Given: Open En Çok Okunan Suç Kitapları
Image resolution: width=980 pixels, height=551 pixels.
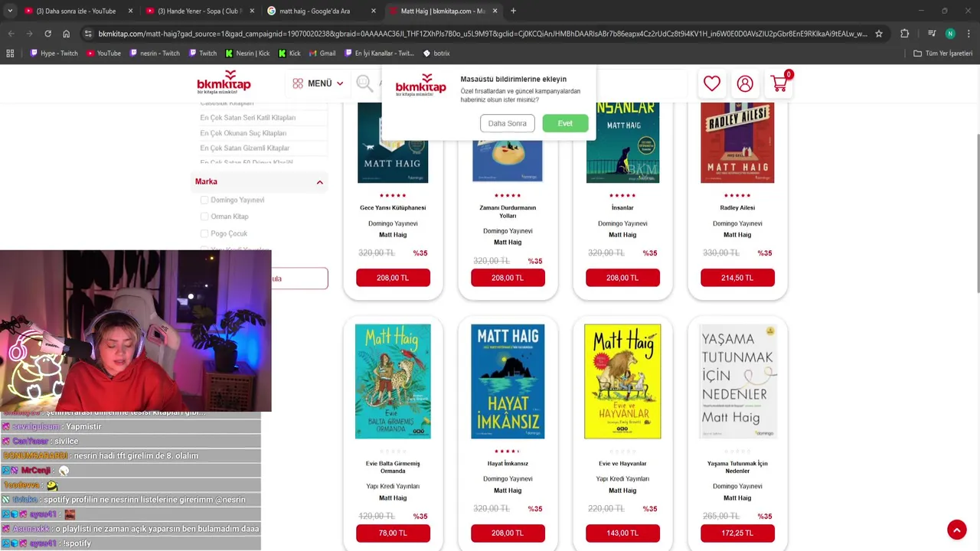Looking at the screenshot, I should coord(243,133).
